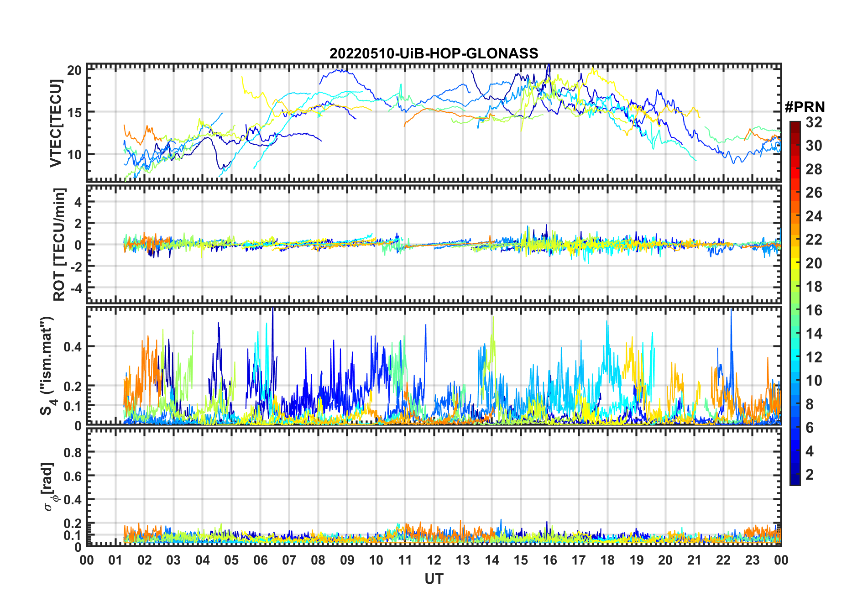
Task: Click the sigma-phi [rad] y-axis label
Action: (49, 487)
